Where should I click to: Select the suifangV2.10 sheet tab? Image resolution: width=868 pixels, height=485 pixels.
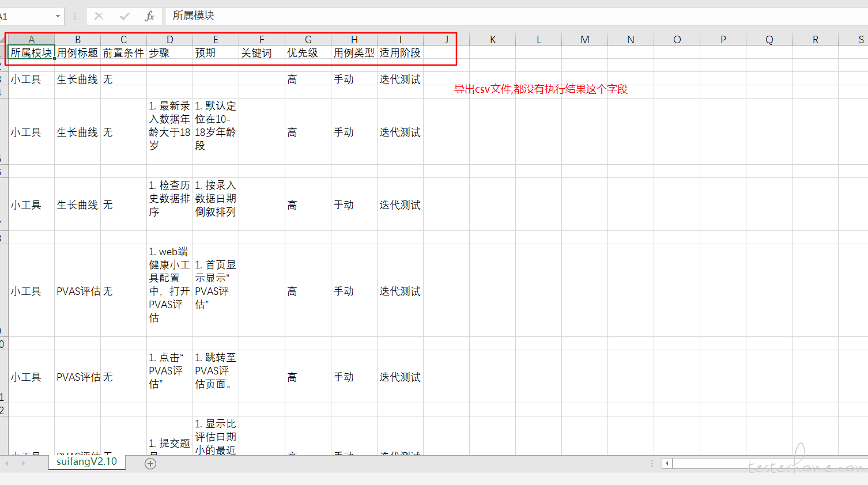coord(86,462)
